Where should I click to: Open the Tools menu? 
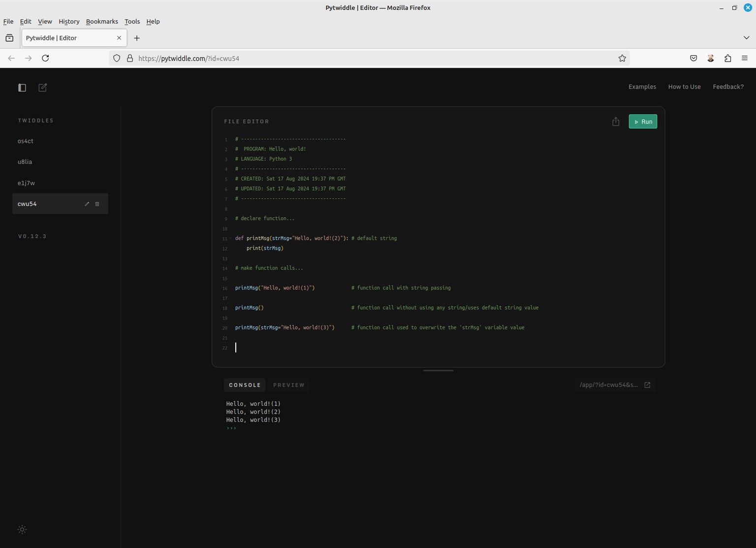(x=132, y=22)
